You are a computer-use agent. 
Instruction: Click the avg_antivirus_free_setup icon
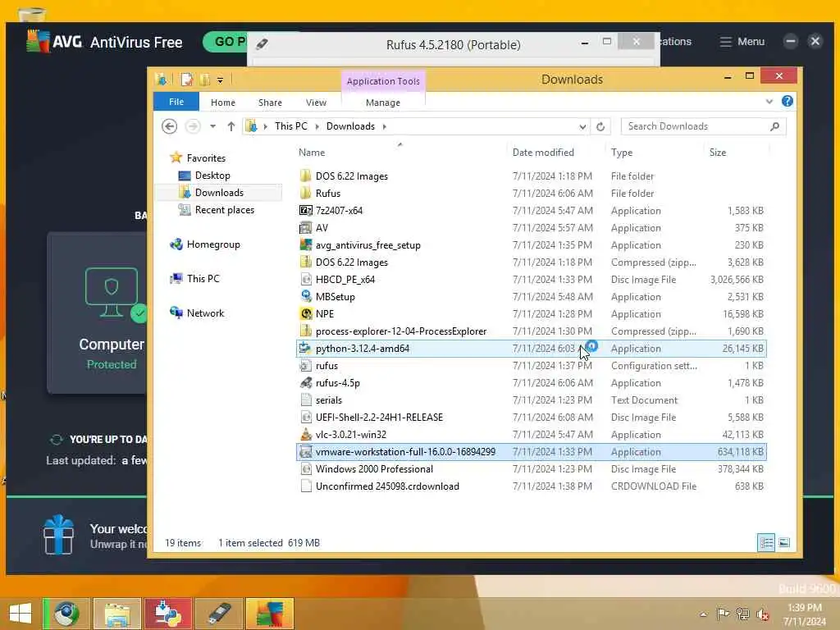[x=305, y=244]
